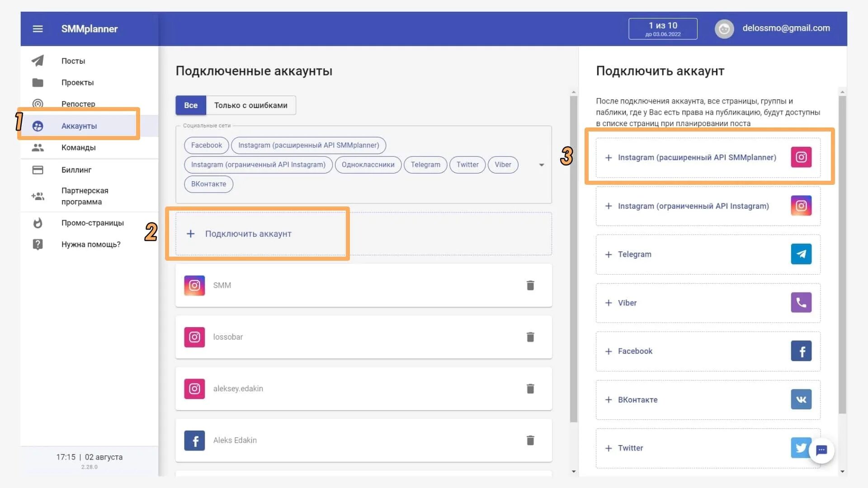Connect a ВКонтакте account
This screenshot has height=488, width=868.
pyautogui.click(x=708, y=399)
